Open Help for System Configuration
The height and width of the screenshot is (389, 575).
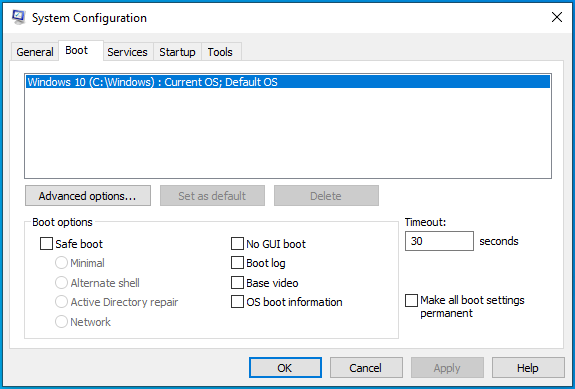click(528, 368)
